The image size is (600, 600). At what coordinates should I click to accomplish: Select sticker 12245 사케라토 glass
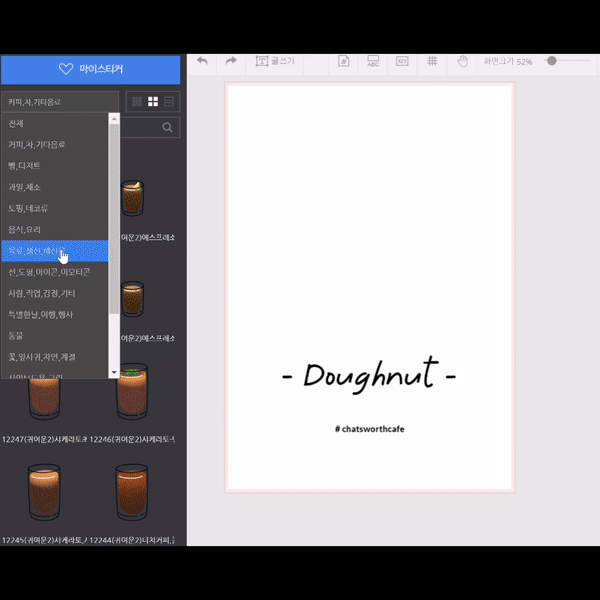coord(44,492)
